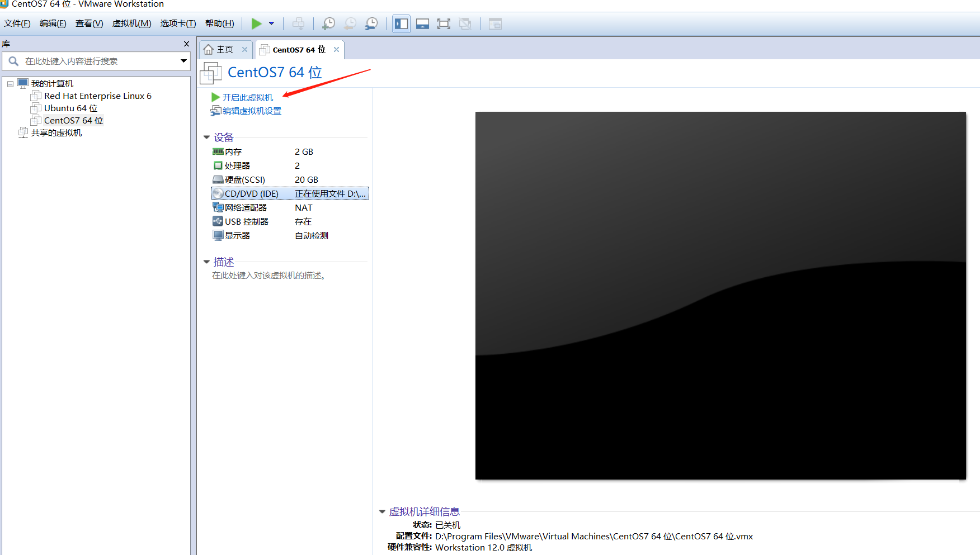Click the monitor icon beside 显示器
980x555 pixels.
coord(218,235)
